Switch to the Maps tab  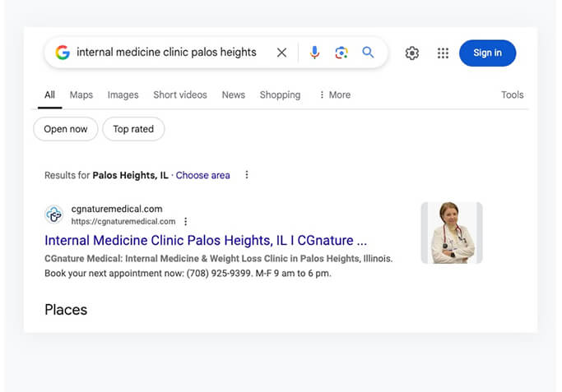pos(81,95)
